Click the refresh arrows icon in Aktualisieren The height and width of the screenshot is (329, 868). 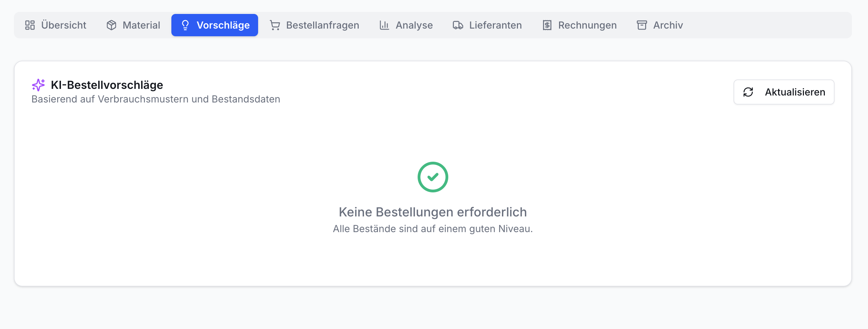tap(748, 92)
